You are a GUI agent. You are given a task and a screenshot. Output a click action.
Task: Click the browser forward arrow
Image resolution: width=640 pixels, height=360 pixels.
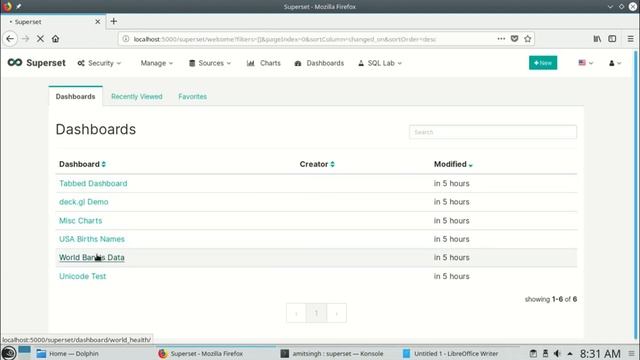[x=25, y=39]
